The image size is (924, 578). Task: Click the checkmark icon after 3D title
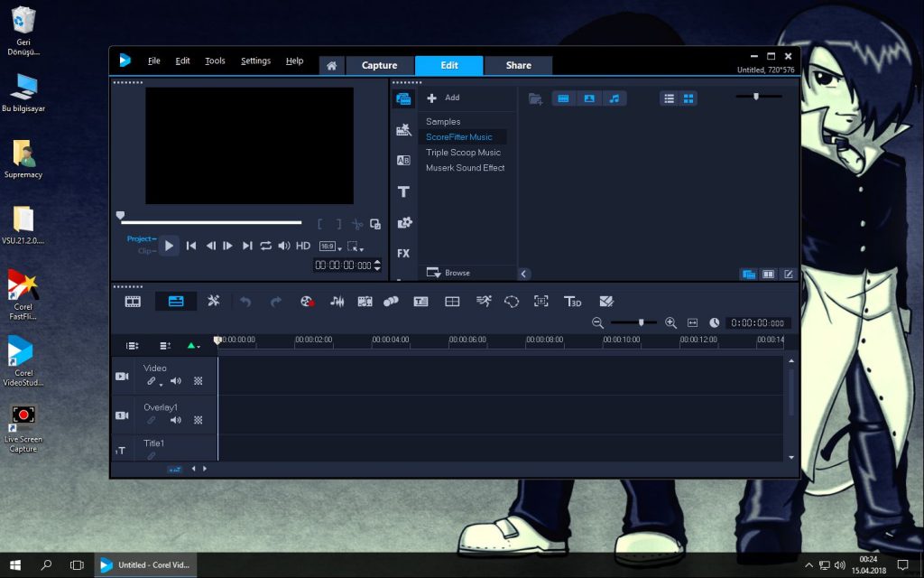606,302
